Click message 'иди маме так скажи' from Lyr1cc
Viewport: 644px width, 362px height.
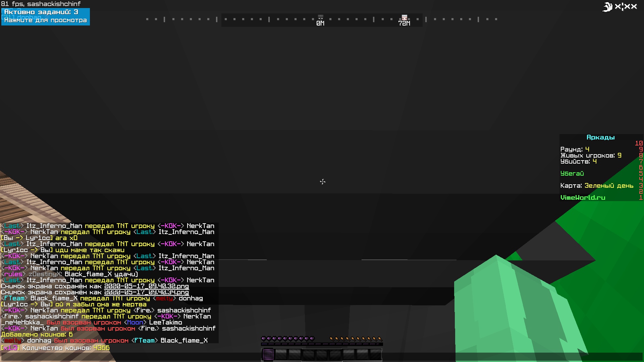[90, 250]
